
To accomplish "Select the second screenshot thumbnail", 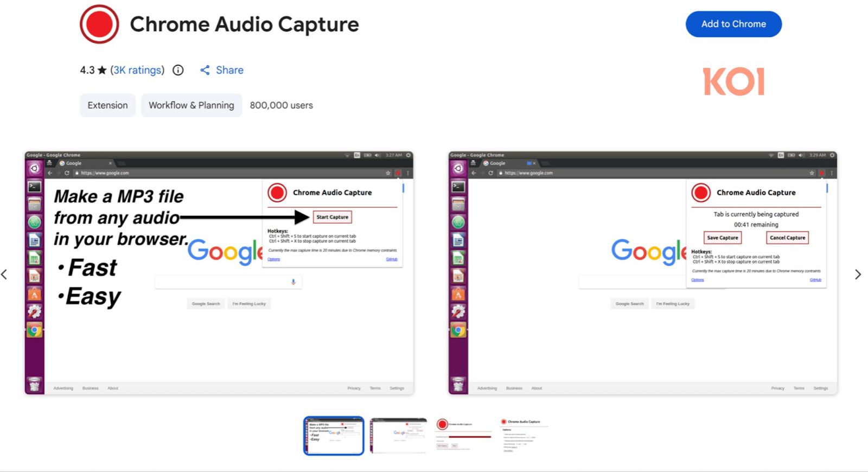I will [x=399, y=436].
